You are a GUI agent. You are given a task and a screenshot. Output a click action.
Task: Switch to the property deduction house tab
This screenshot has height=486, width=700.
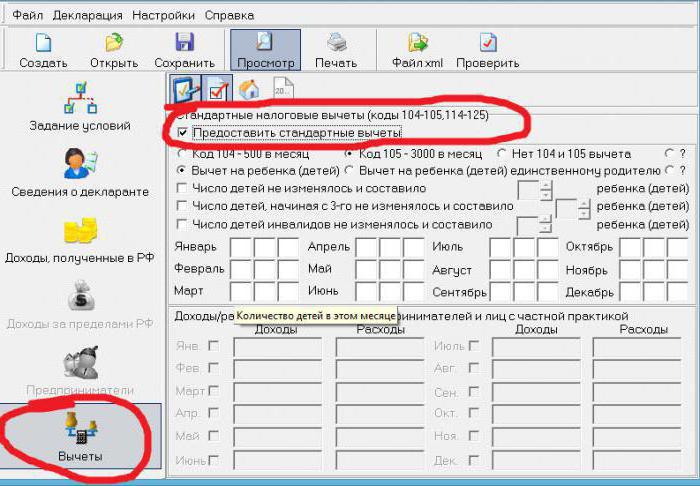tap(250, 91)
